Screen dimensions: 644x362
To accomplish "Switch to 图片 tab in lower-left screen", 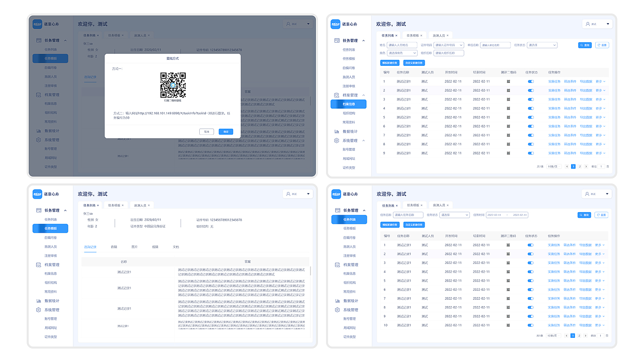I will [x=134, y=247].
